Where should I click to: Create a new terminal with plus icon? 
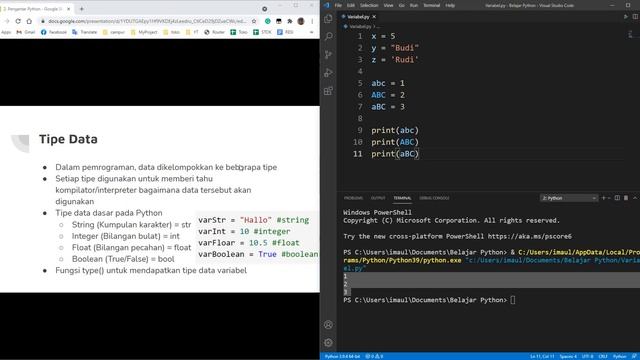604,198
